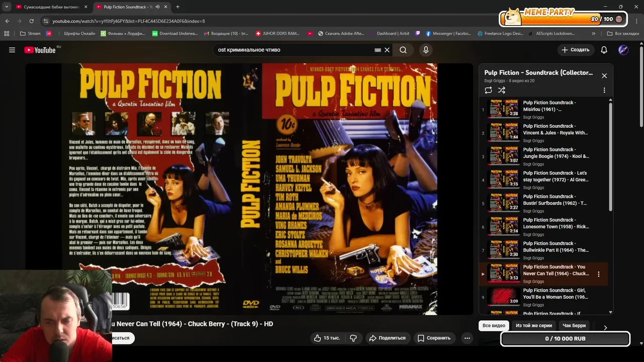Image resolution: width=644 pixels, height=362 pixels.
Task: Open 'Шрифты Онлайн' bookmark
Action: click(x=75, y=34)
